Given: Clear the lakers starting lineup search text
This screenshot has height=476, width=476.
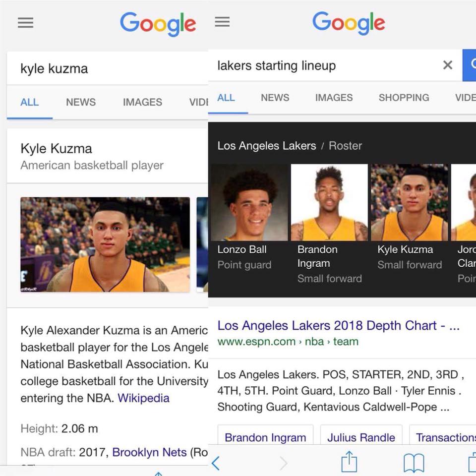Looking at the screenshot, I should [x=448, y=65].
